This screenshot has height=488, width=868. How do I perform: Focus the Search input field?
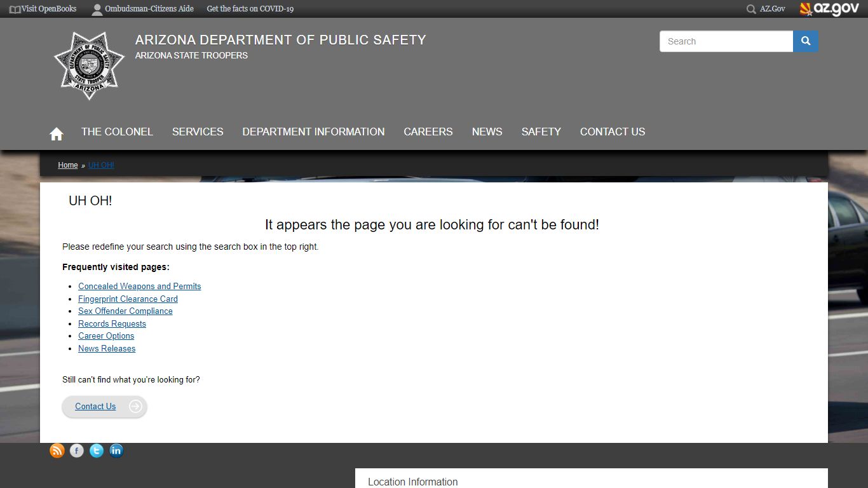click(x=726, y=41)
